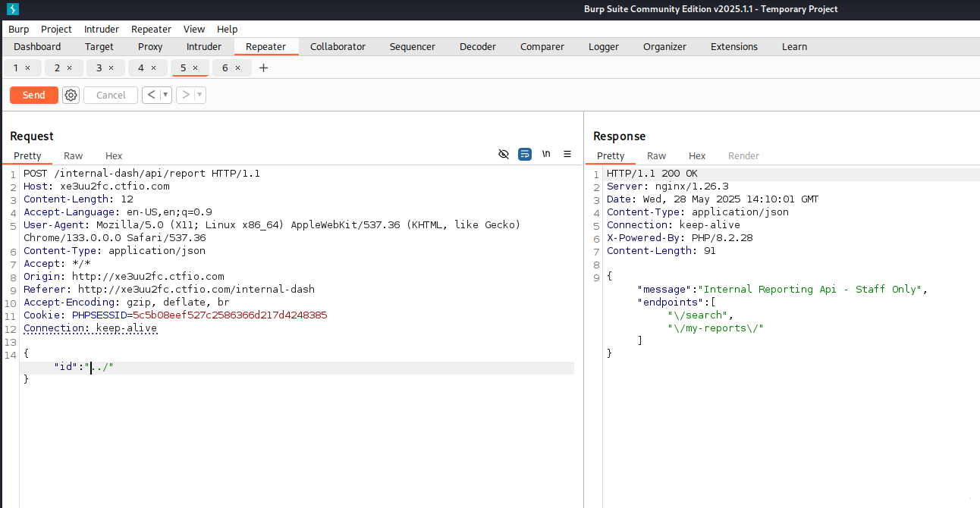The image size is (980, 508).
Task: Close Repeater tab 3
Action: (111, 68)
